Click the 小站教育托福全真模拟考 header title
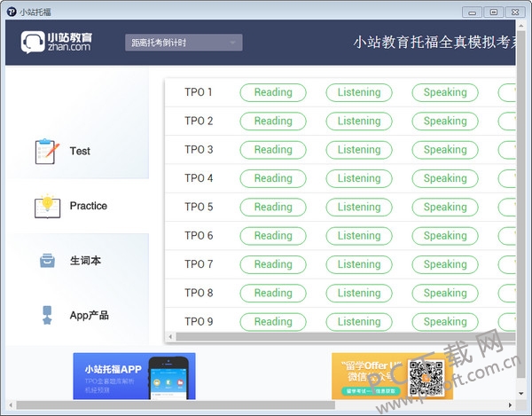Screen dimensions: 532x416 point(434,43)
